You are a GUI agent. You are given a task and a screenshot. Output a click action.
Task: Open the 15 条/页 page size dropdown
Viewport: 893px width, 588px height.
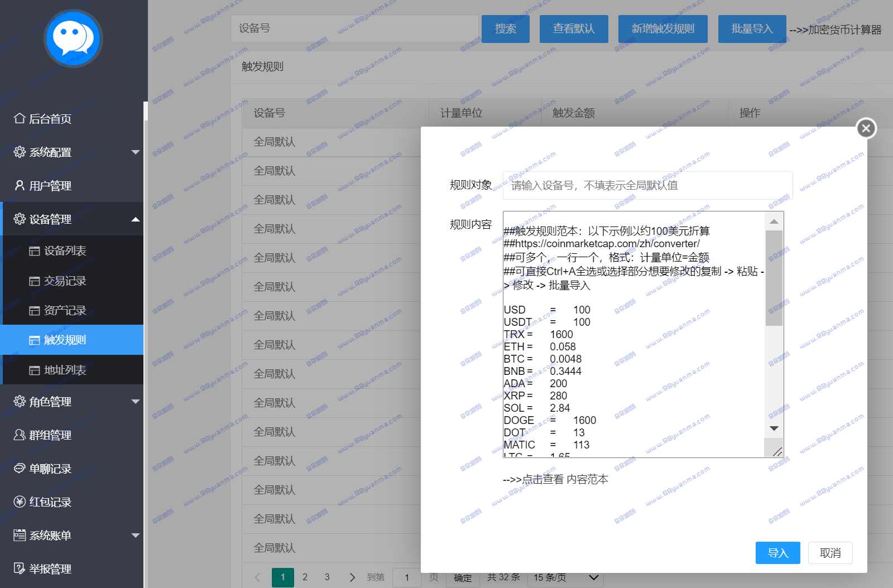pos(565,577)
